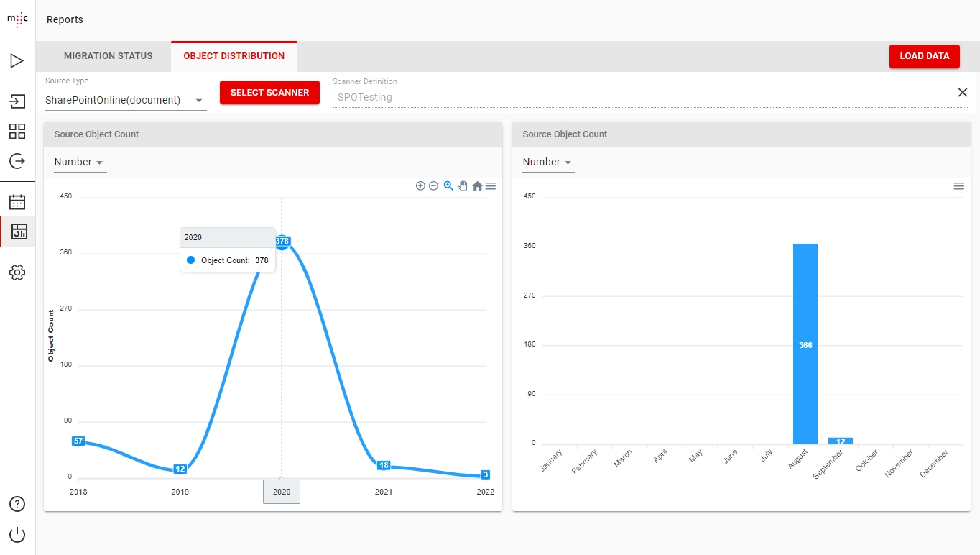The width and height of the screenshot is (980, 555).
Task: Select the Object Distribution tab
Action: click(x=234, y=56)
